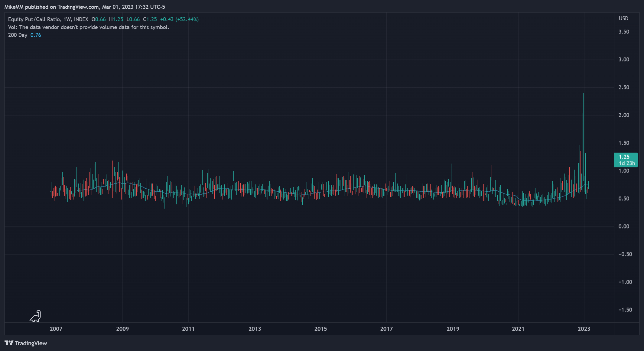This screenshot has height=351, width=644.
Task: Click the Equity Put/Call Ratio symbol title
Action: pyautogui.click(x=48, y=19)
